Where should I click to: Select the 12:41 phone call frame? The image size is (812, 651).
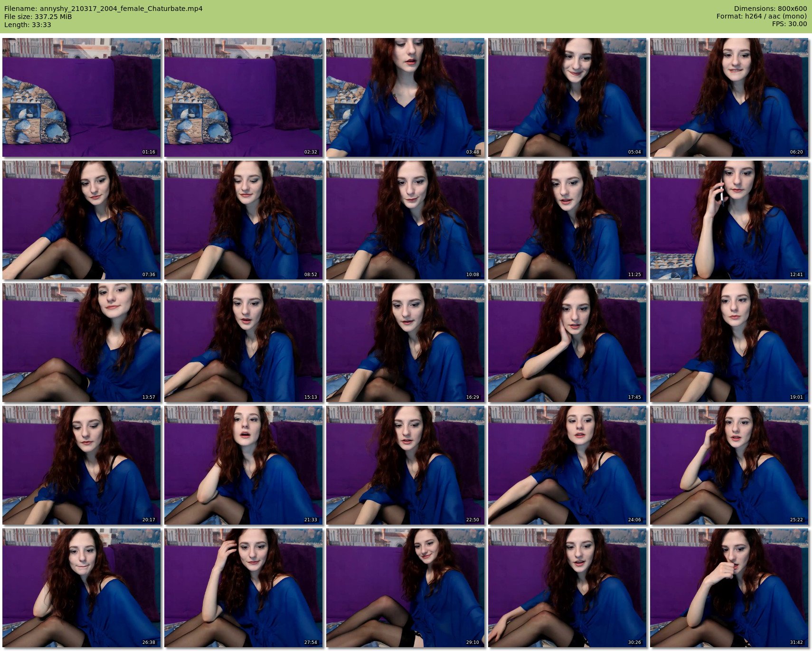coord(729,220)
